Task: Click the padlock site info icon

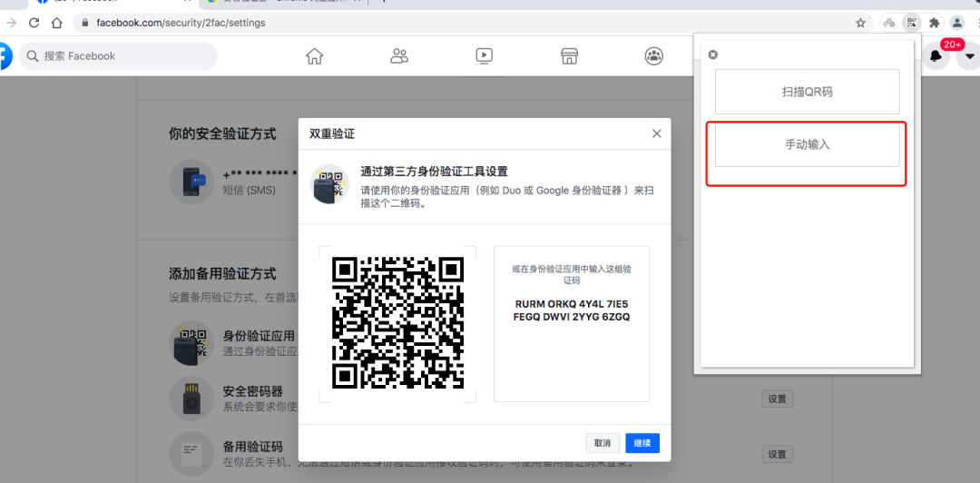Action: pos(85,23)
